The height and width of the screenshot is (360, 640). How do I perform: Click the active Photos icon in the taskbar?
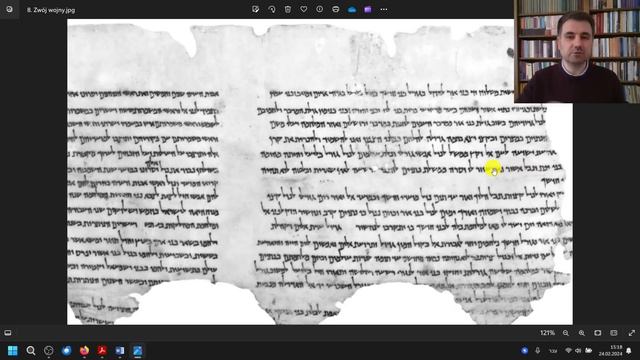(138, 351)
